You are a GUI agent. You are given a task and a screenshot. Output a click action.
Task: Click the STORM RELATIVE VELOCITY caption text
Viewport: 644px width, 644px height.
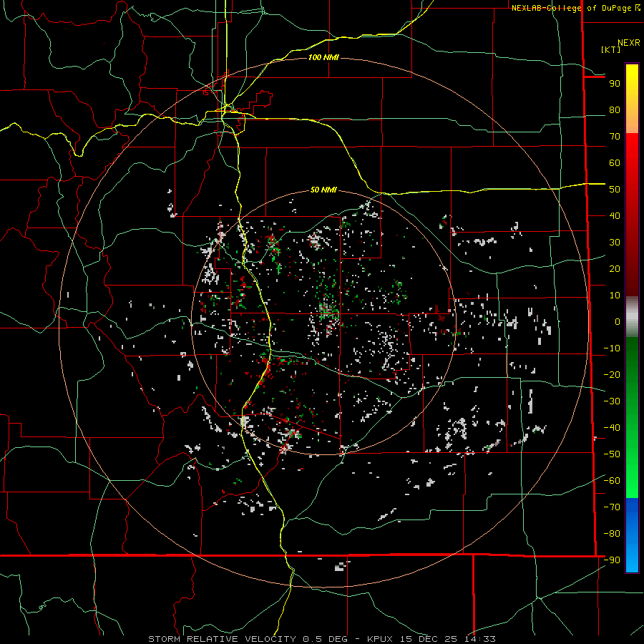[x=223, y=639]
